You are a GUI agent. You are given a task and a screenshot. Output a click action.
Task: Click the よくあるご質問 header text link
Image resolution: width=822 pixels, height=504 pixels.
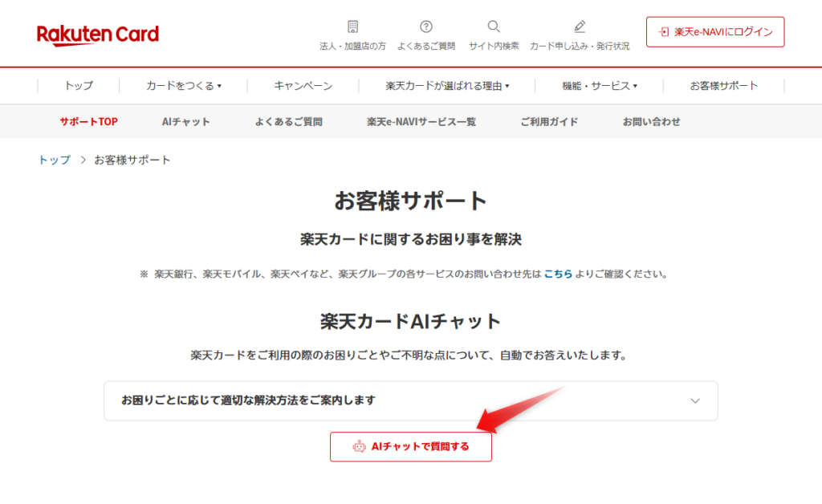[x=426, y=46]
